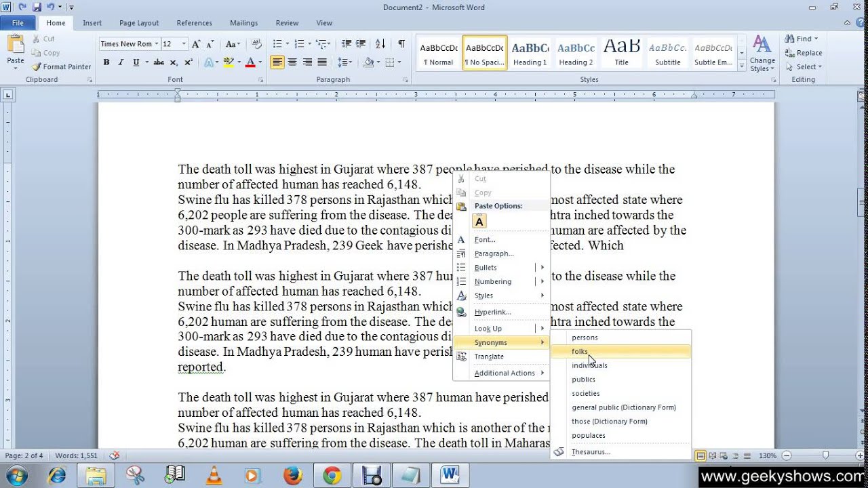868x488 pixels.
Task: Toggle Bold formatting
Action: [x=106, y=62]
